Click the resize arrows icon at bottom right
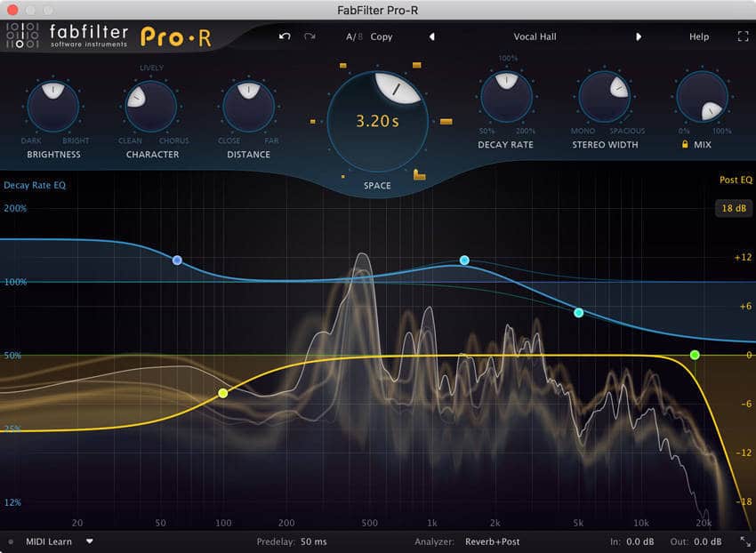This screenshot has height=553, width=756. tap(744, 541)
